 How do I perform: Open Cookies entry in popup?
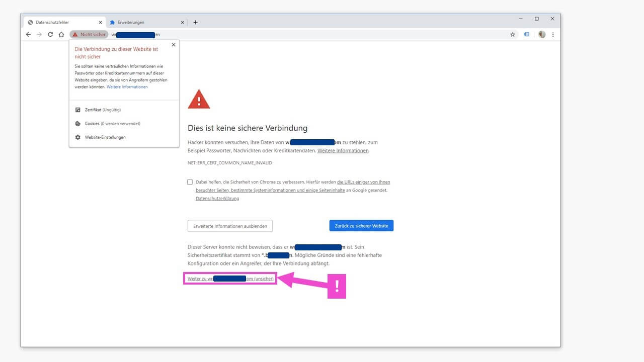(x=112, y=124)
